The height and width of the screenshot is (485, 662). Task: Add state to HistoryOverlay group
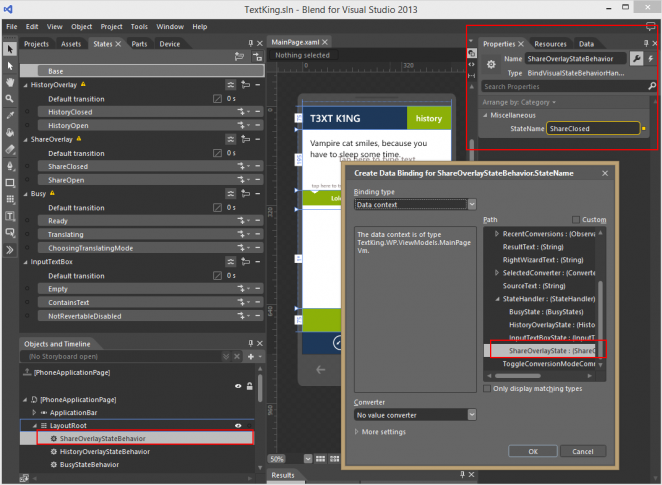245,85
